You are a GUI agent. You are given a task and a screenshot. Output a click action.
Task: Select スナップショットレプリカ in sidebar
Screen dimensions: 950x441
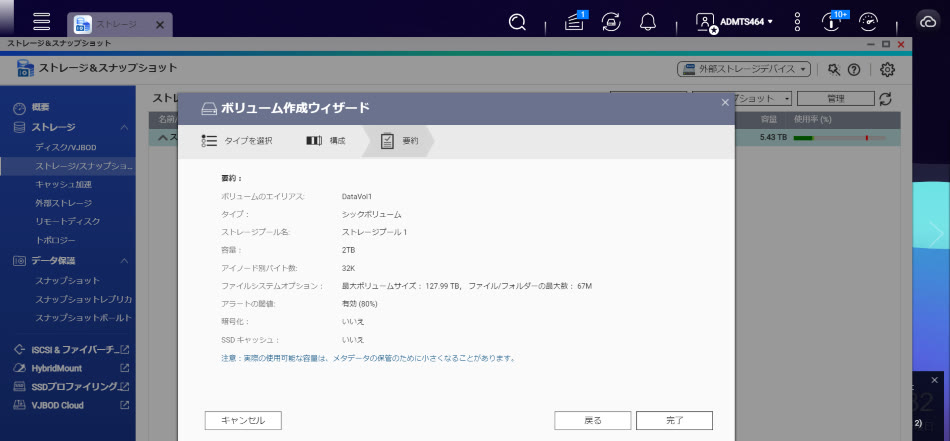point(83,299)
